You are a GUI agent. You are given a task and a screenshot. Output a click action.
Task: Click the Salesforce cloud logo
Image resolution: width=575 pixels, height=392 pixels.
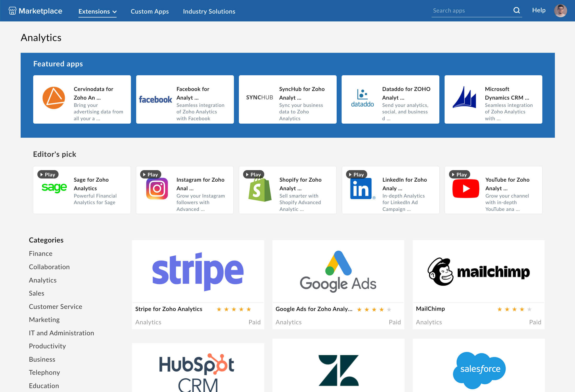coord(480,368)
